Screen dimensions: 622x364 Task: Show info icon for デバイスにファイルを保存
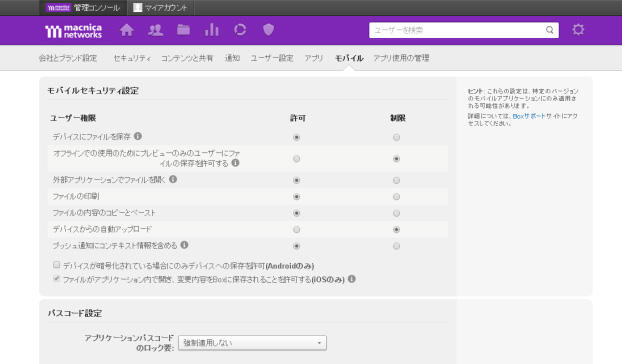click(138, 136)
